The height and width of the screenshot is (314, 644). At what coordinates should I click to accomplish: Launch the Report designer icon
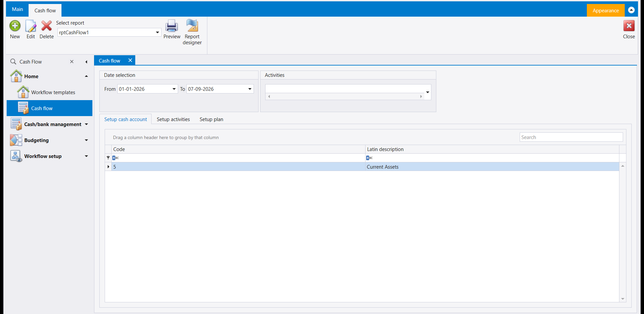coord(192,25)
